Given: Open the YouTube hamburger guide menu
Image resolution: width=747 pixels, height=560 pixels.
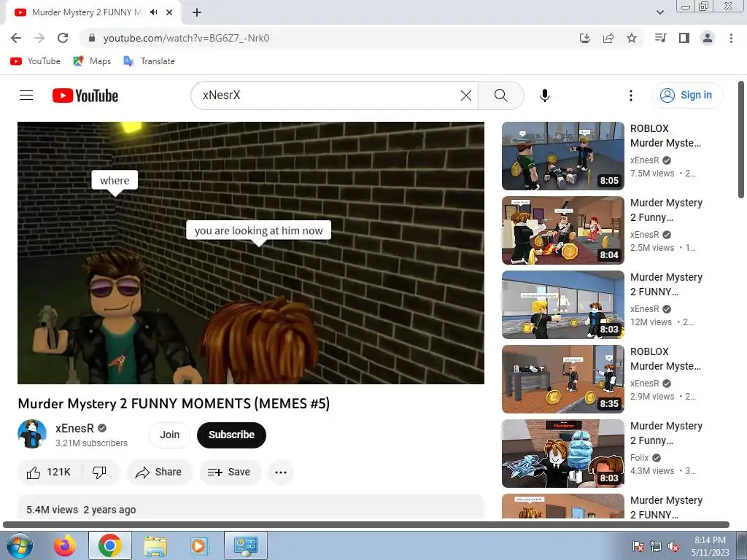Looking at the screenshot, I should pyautogui.click(x=26, y=96).
